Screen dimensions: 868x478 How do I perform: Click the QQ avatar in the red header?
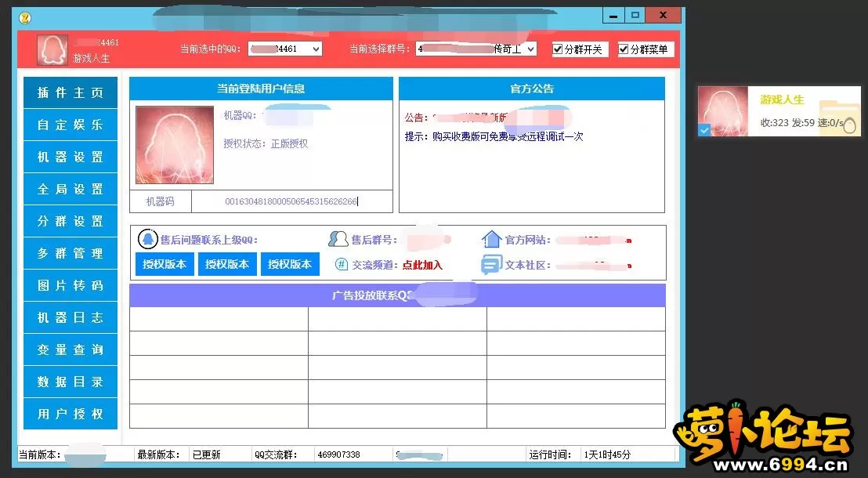(52, 50)
